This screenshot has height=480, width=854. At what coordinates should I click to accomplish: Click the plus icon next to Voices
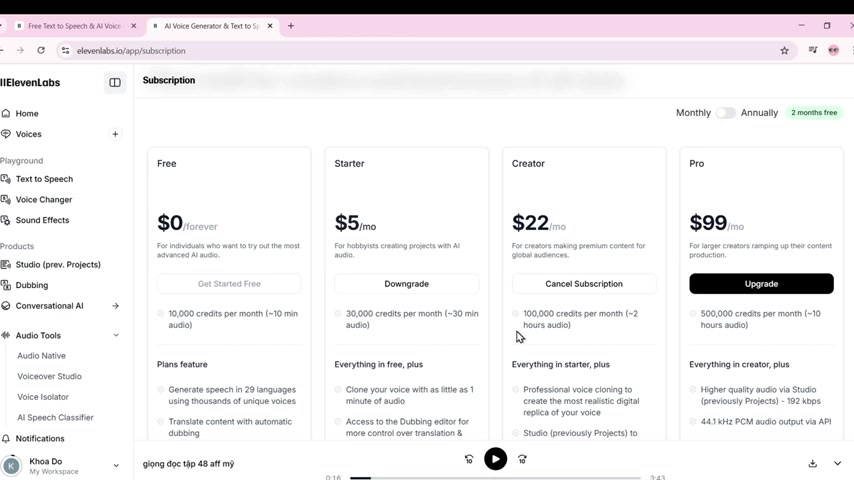coord(115,134)
